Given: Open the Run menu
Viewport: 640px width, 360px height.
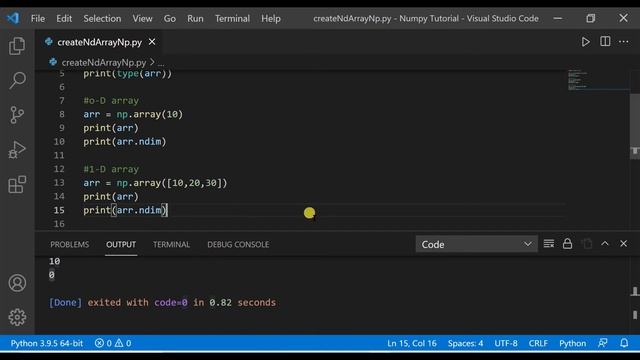Looking at the screenshot, I should (x=195, y=18).
